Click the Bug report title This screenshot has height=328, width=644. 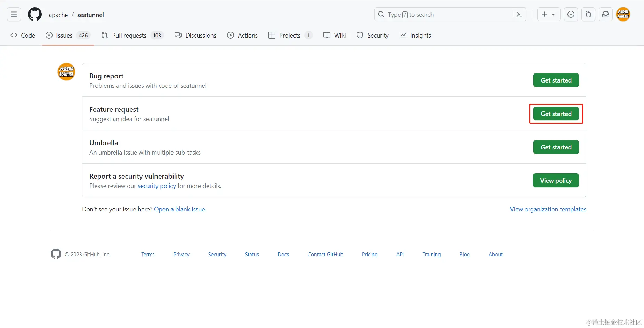[106, 76]
